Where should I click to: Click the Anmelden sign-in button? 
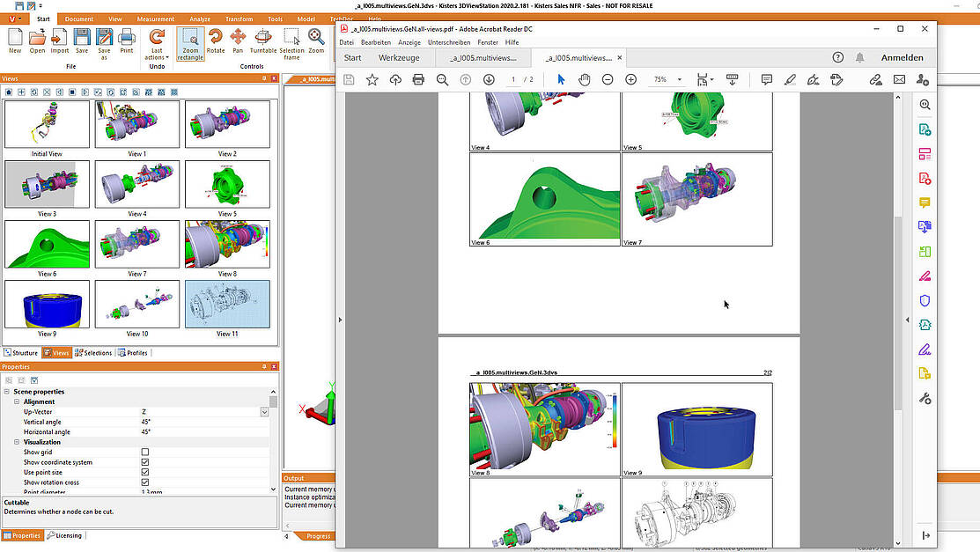(x=902, y=57)
